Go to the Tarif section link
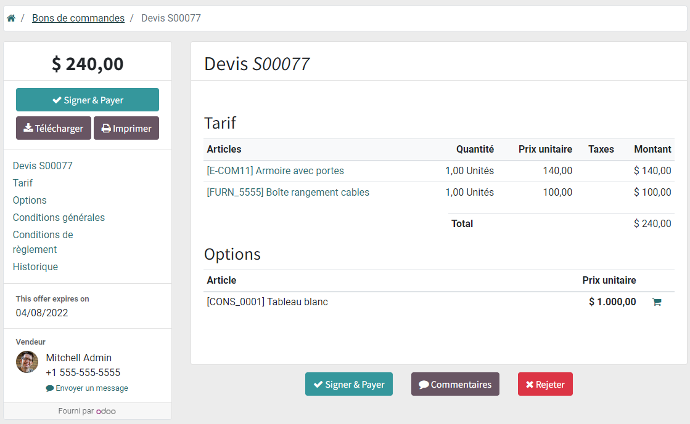This screenshot has width=690, height=424. pos(23,183)
